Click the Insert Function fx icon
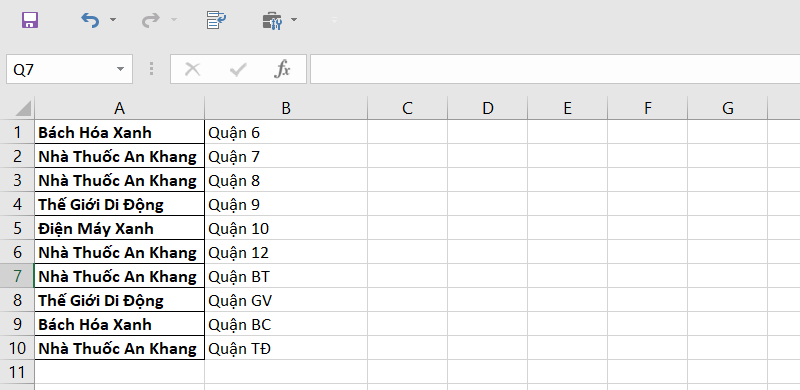 click(282, 69)
